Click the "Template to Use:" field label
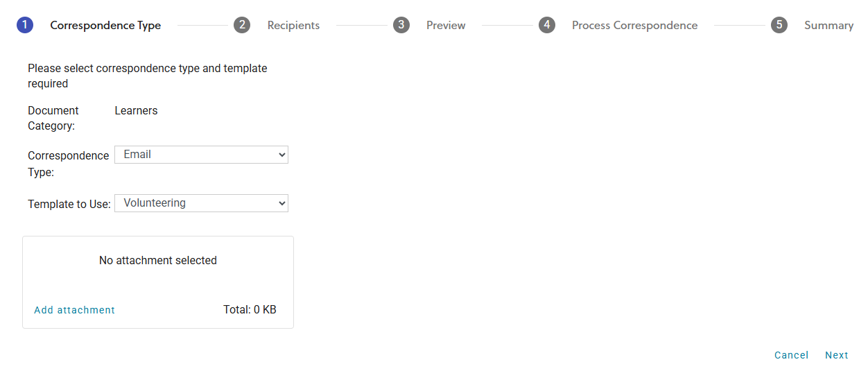This screenshot has height=371, width=868. coord(69,205)
